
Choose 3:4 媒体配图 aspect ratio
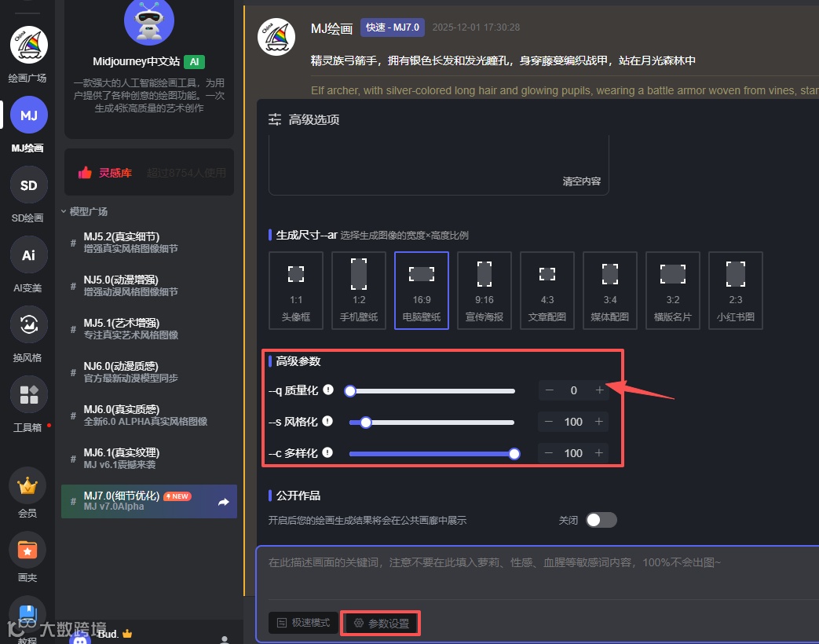(610, 291)
